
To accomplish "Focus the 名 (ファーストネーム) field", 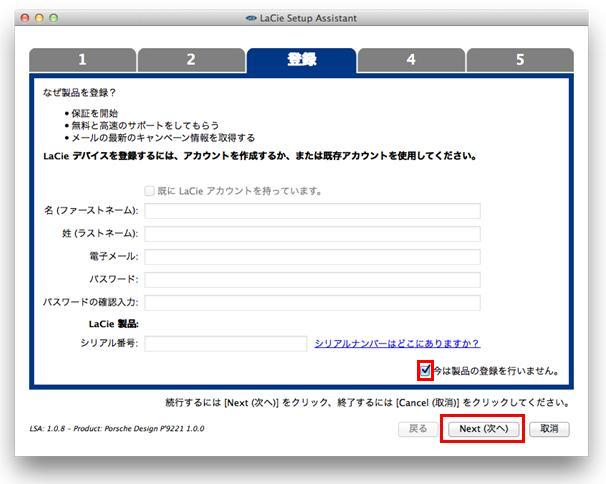I will click(312, 211).
